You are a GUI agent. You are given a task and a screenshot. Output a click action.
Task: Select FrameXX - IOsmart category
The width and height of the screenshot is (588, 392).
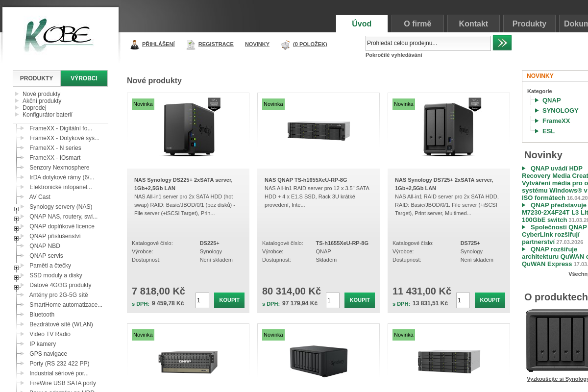point(55,158)
